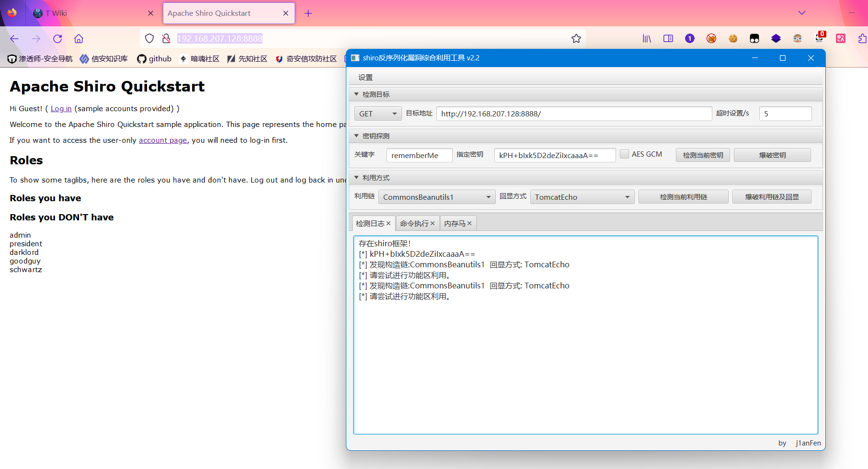
Task: Minimize the shiro tool window
Action: pos(755,58)
